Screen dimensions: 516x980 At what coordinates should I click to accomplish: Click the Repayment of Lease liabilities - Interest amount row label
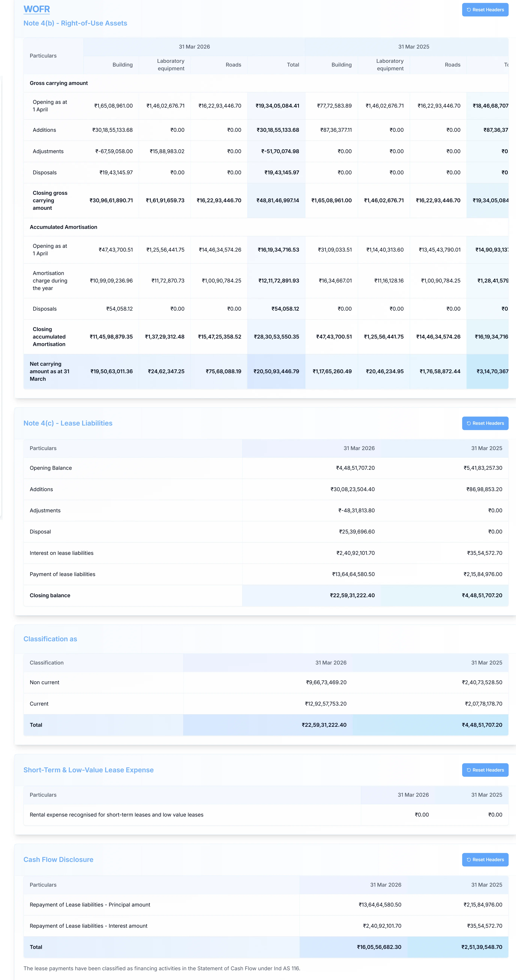(x=89, y=926)
